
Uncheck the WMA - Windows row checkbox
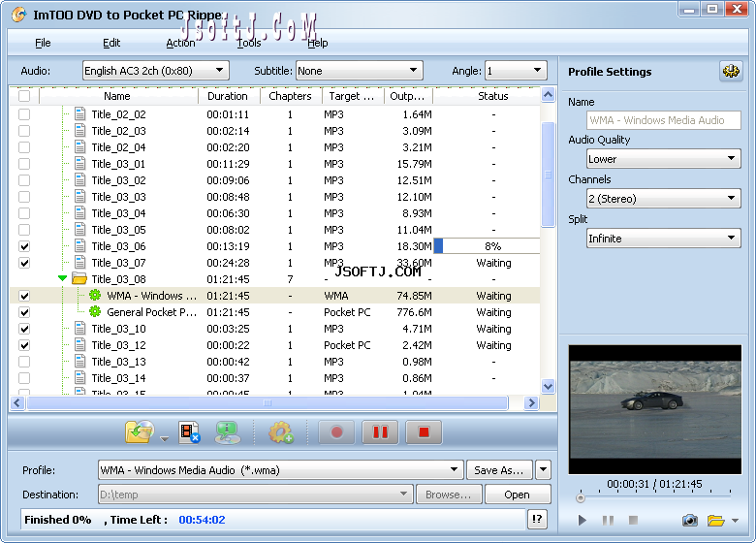pyautogui.click(x=24, y=296)
